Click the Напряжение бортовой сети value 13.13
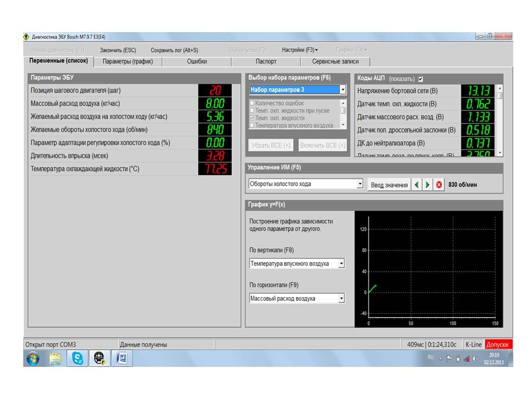Image resolution: width=532 pixels, height=399 pixels. 478,90
